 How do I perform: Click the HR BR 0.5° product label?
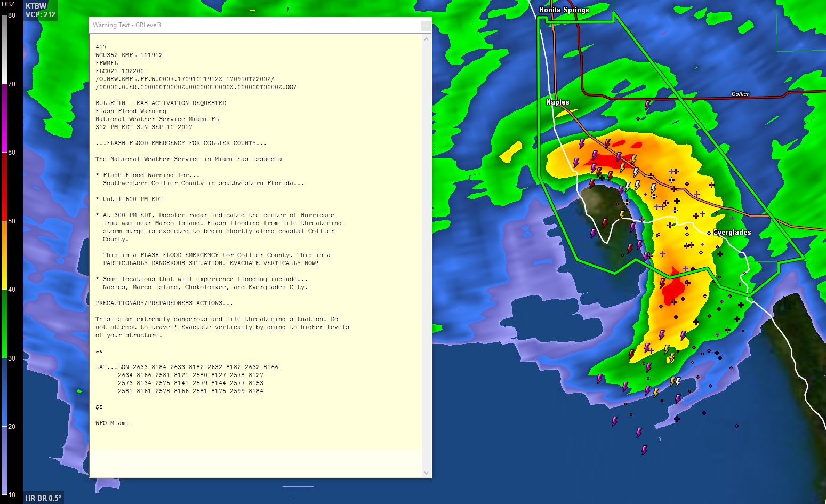[x=43, y=498]
